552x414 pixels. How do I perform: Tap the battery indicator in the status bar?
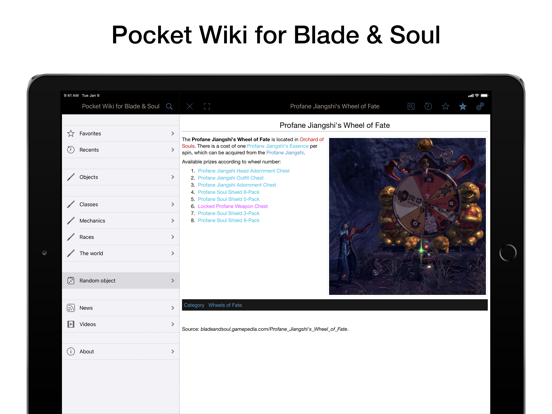(x=484, y=95)
